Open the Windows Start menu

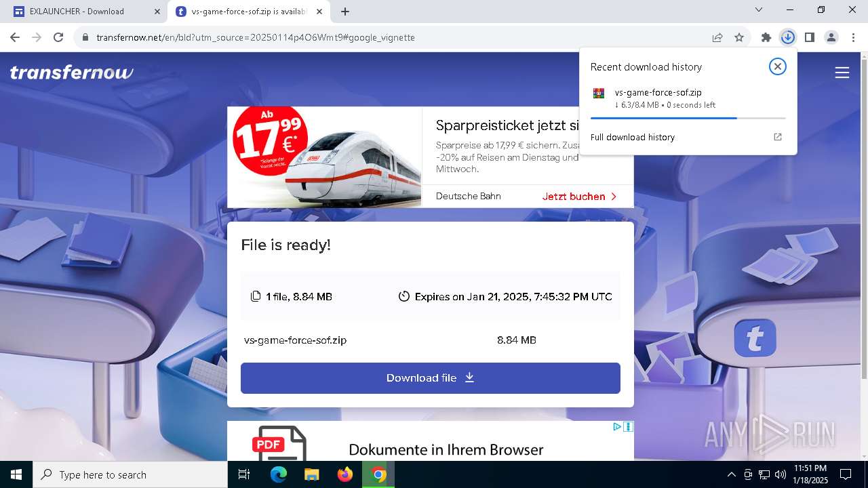16,474
